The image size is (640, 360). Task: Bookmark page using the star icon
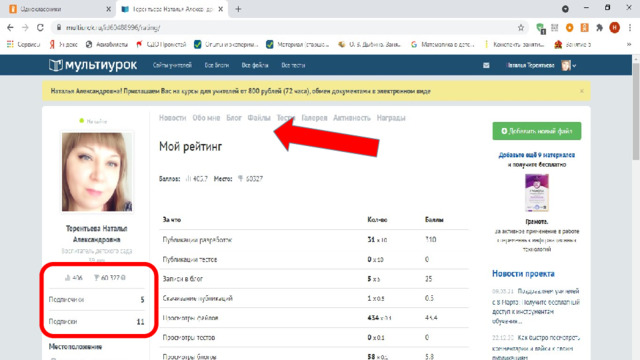click(x=521, y=28)
